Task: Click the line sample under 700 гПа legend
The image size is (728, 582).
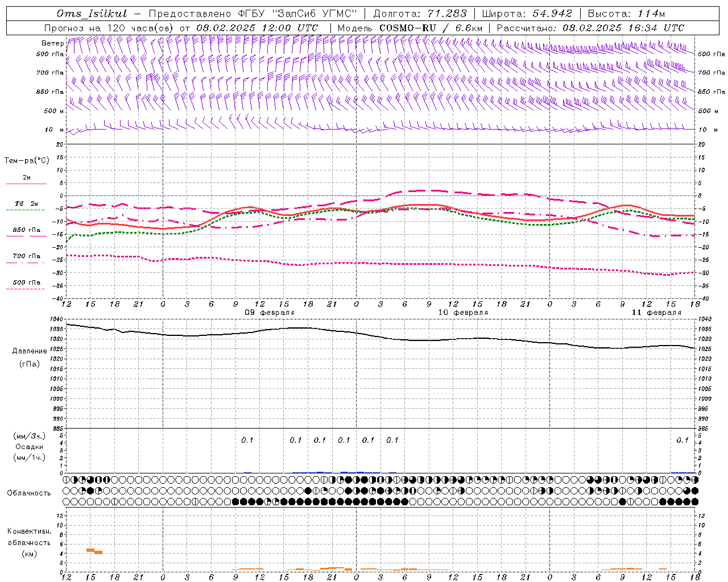Action: pyautogui.click(x=26, y=262)
